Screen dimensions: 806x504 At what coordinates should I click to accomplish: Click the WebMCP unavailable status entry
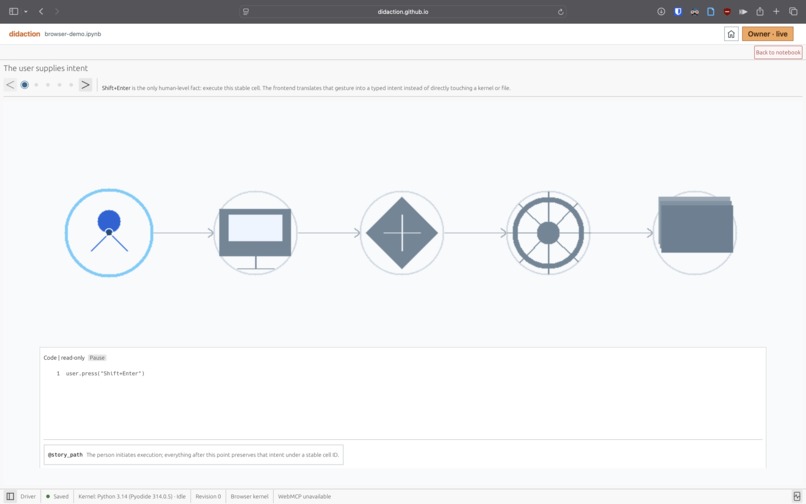click(x=304, y=496)
